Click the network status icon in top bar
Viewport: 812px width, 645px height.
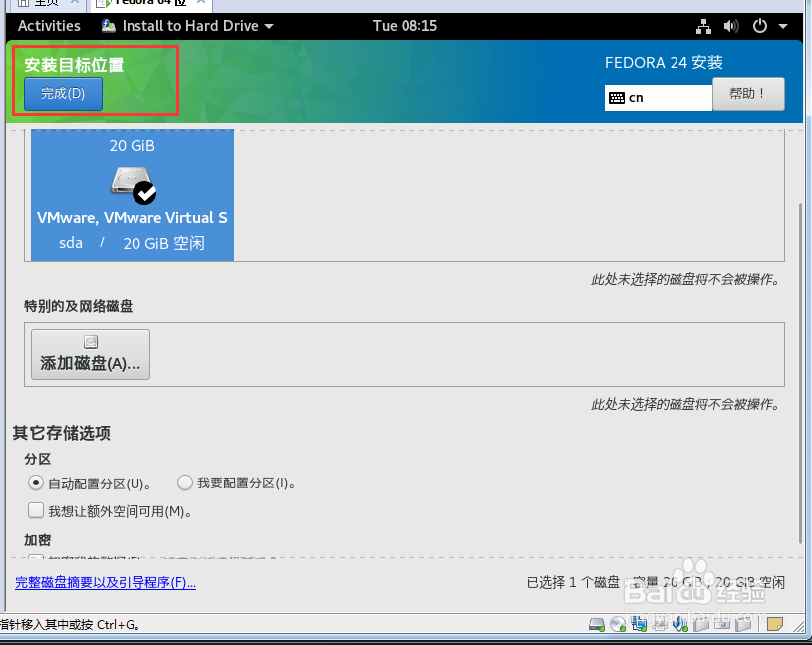tap(703, 26)
